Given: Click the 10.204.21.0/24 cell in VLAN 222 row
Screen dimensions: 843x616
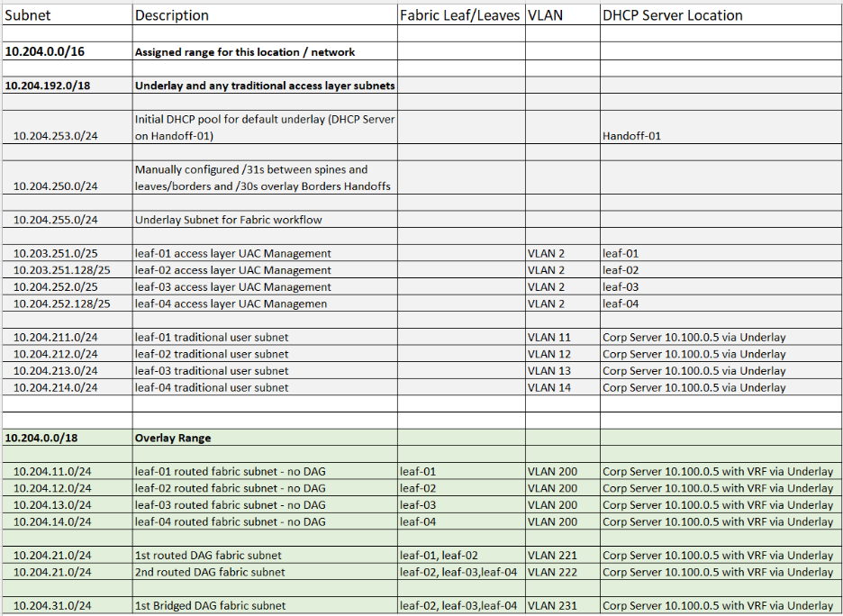Looking at the screenshot, I should click(68, 571).
